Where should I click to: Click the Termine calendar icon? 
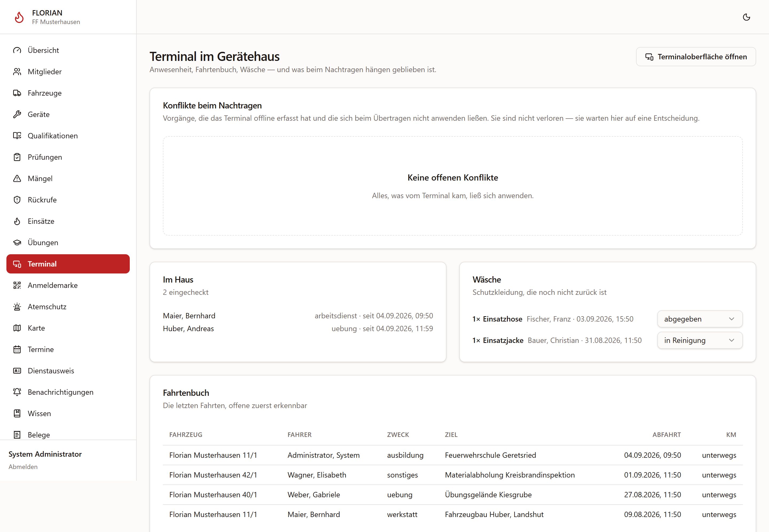[x=17, y=349]
